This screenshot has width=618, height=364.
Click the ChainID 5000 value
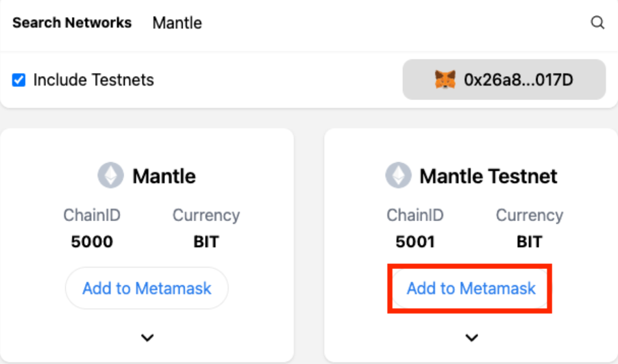point(92,242)
